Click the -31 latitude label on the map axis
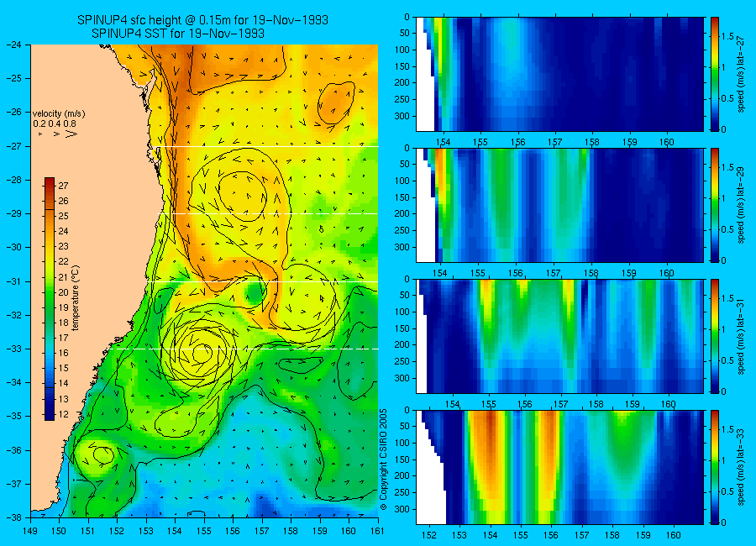 tap(15, 281)
